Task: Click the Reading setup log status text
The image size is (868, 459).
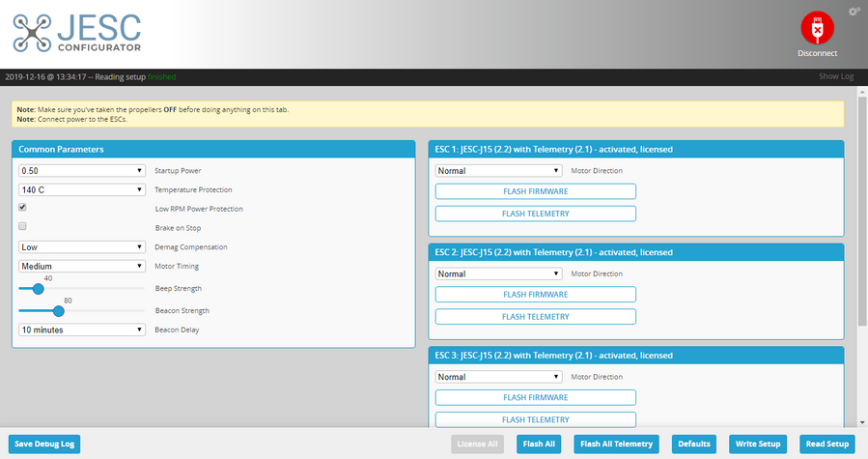Action: [90, 77]
